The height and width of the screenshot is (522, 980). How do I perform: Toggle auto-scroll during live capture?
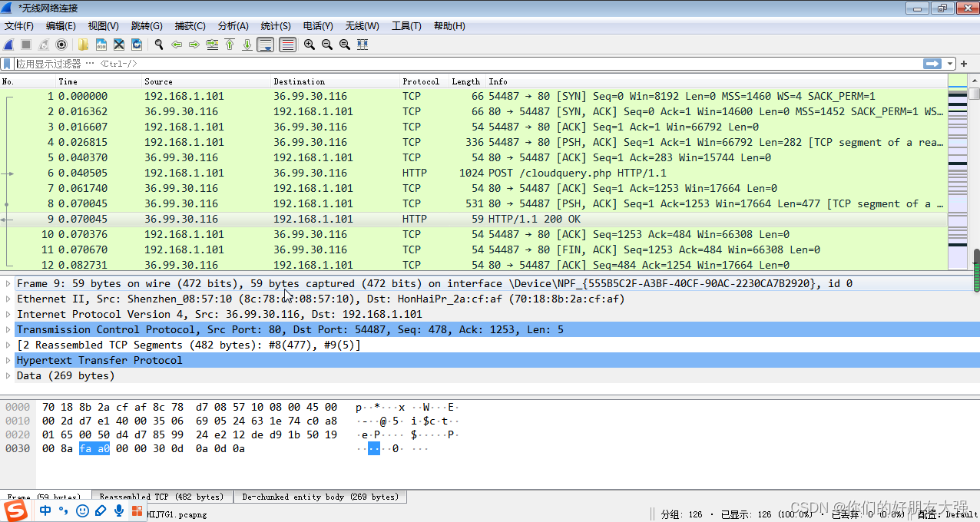coord(266,45)
